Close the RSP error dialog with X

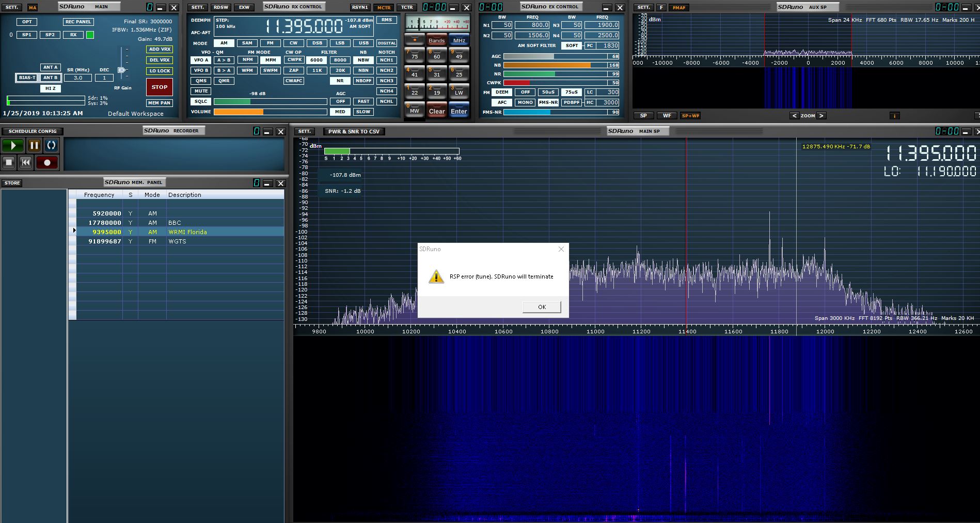(x=561, y=249)
